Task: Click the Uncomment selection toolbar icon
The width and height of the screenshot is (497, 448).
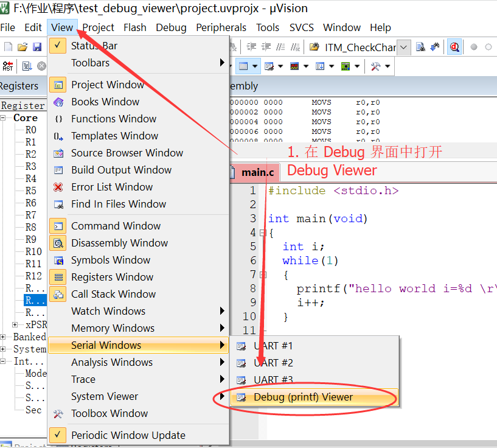Action: [x=295, y=47]
